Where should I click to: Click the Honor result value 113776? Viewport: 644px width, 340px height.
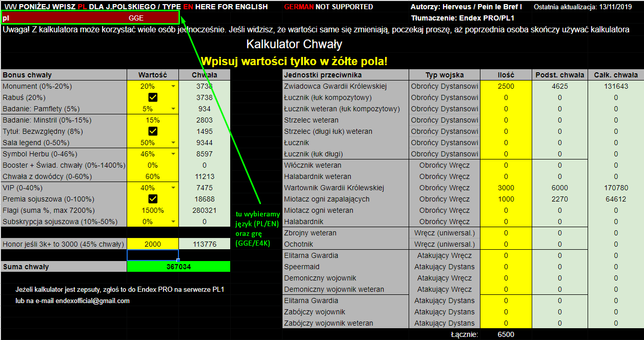click(205, 244)
